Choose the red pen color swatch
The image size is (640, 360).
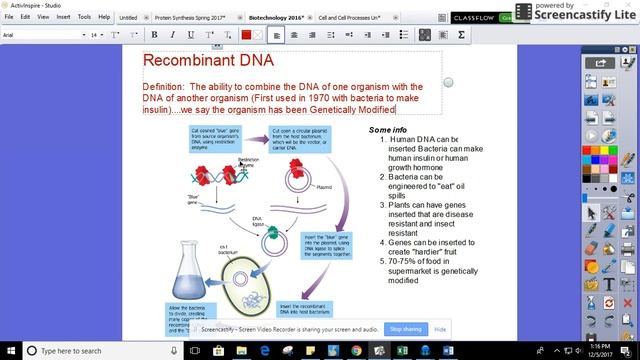(x=587, y=151)
